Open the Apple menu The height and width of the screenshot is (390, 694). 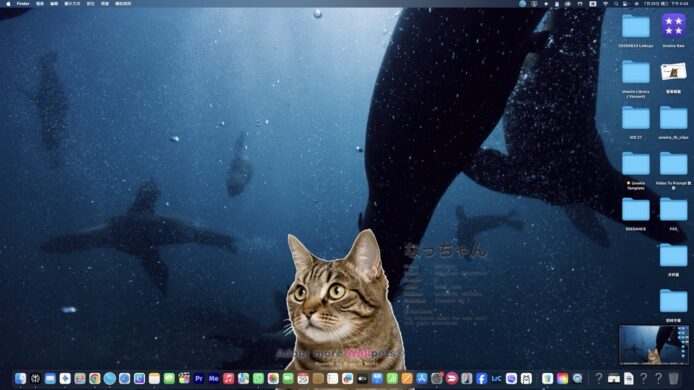pyautogui.click(x=8, y=4)
